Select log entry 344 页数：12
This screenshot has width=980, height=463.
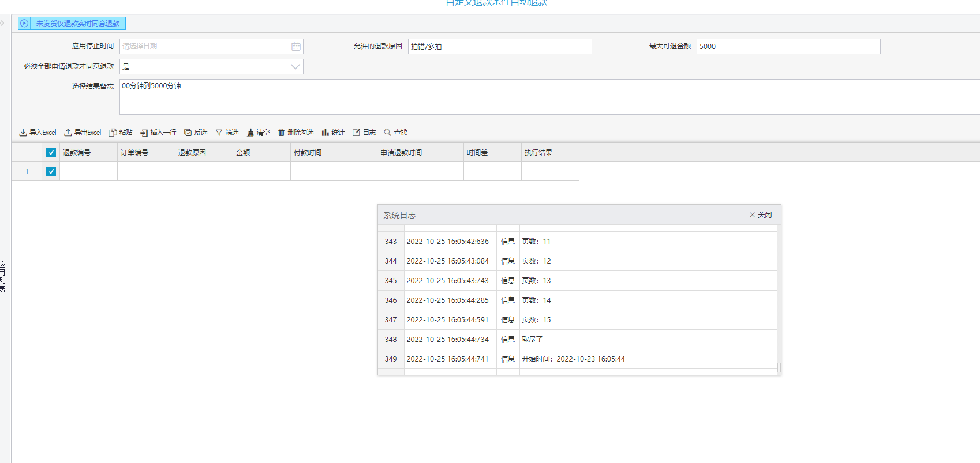(578, 261)
